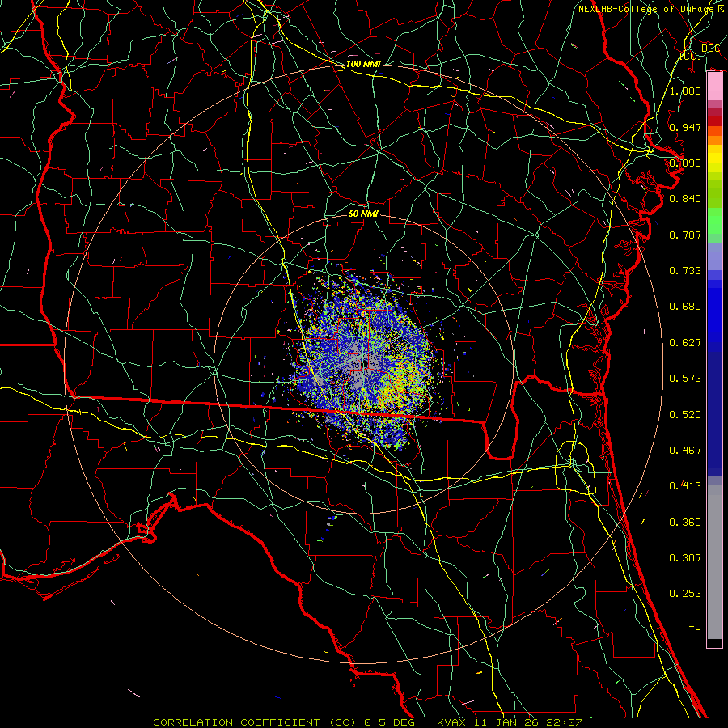Click the TH threshold label on legend
728x728 pixels.
point(695,630)
